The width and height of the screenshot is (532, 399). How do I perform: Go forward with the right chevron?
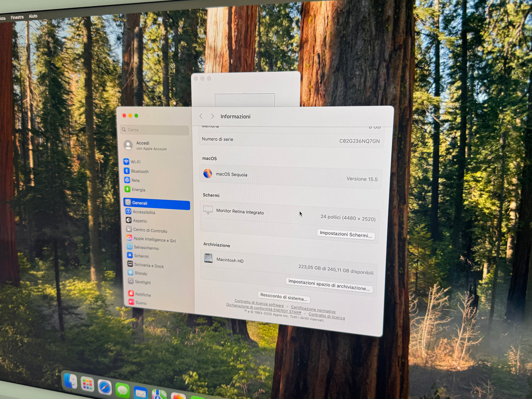[212, 116]
